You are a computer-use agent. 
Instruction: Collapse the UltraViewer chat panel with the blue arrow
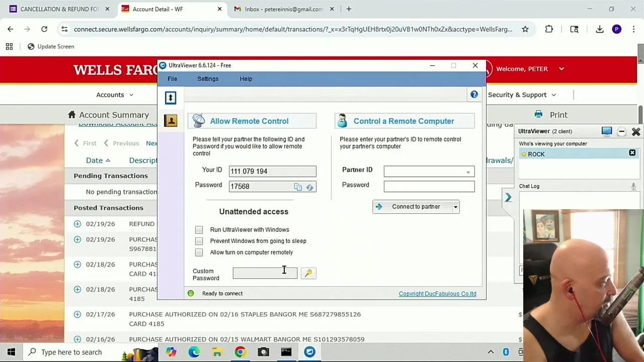508,198
